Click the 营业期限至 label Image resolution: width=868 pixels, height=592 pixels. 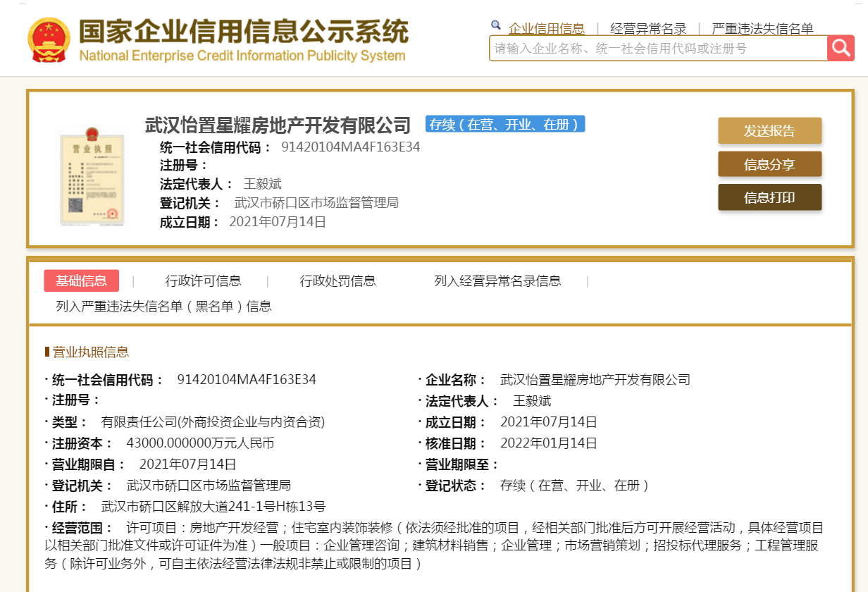click(461, 464)
